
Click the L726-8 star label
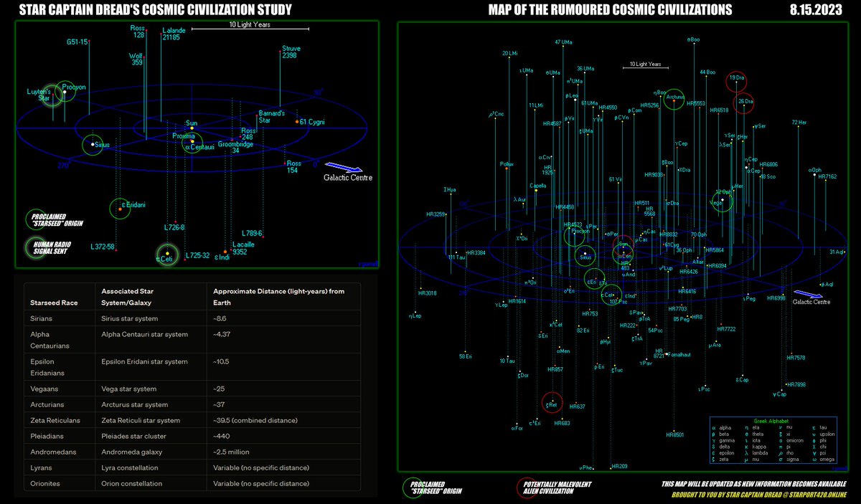[174, 227]
